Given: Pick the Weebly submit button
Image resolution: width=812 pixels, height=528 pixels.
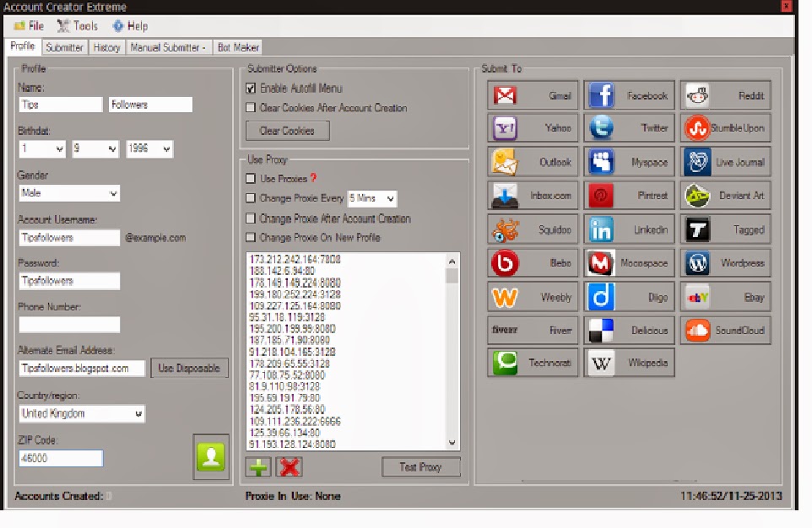Looking at the screenshot, I should 533,297.
